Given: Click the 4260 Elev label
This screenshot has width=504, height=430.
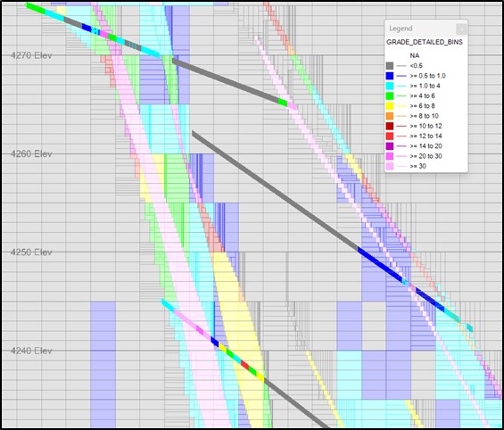Looking at the screenshot, I should 31,153.
